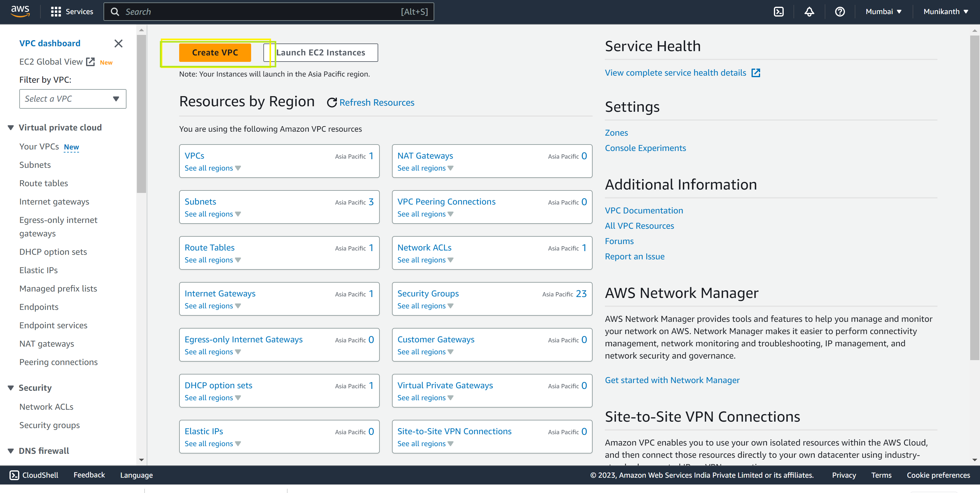Open the Services grid menu

click(x=55, y=11)
